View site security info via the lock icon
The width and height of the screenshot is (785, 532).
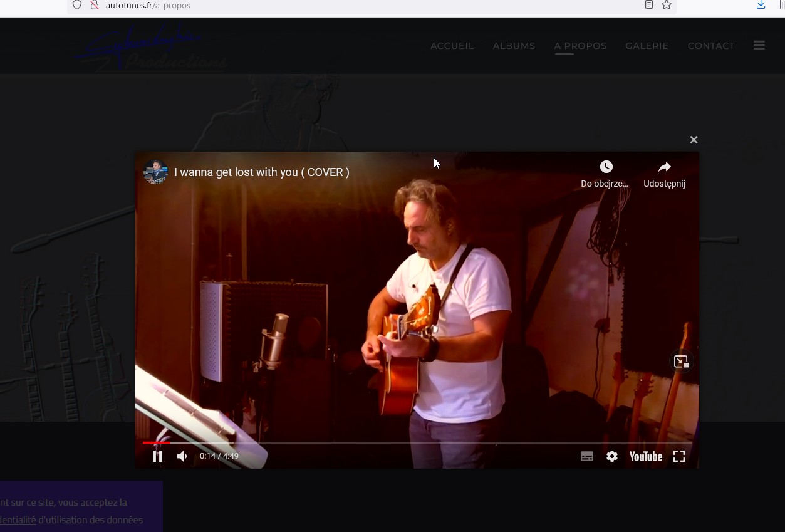[95, 5]
